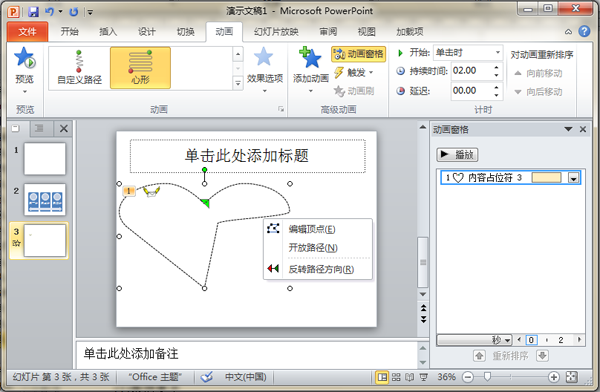
Task: Toggle the Animation Pane (动画窗格) button
Action: coord(359,54)
